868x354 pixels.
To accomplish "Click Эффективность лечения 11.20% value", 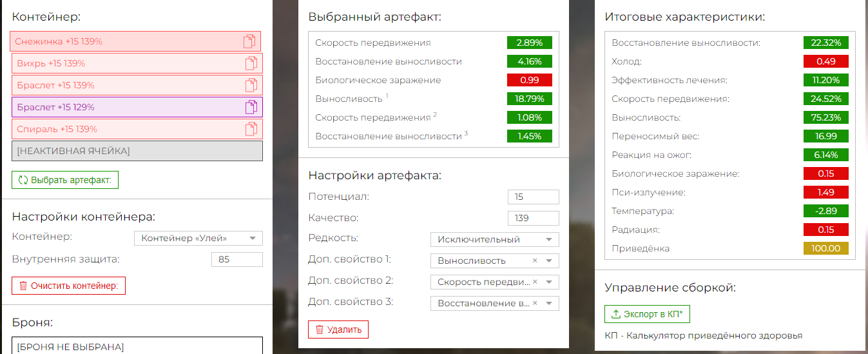I will point(826,80).
